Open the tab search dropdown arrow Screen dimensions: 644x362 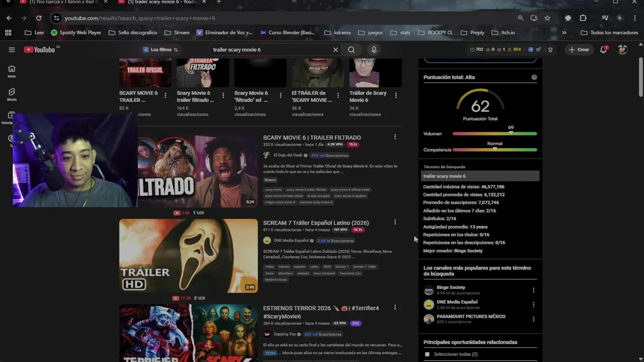[8, 2]
